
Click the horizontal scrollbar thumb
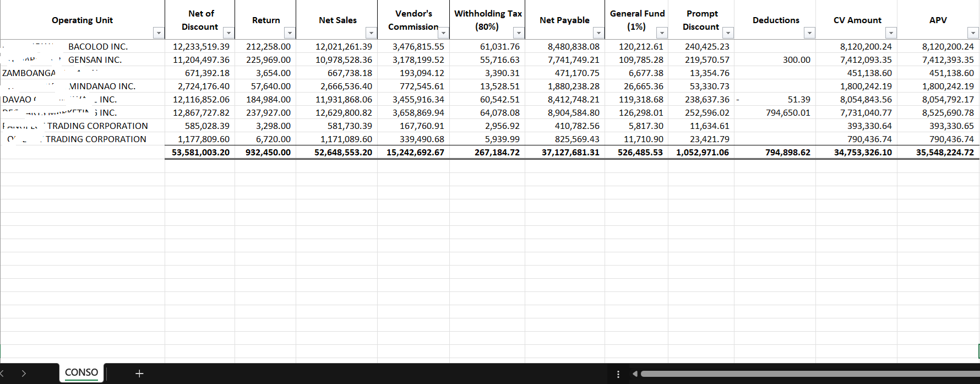(810, 374)
